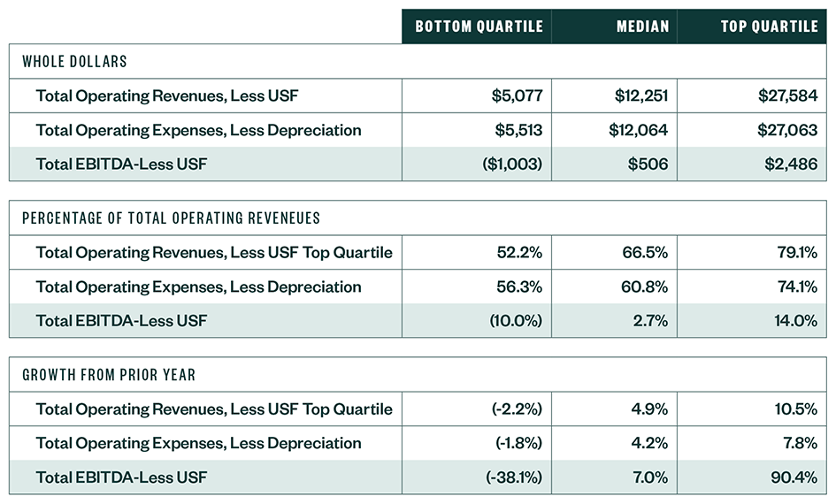The width and height of the screenshot is (836, 504).
Task: Select the 10.5% top quartile revenue growth
Action: click(x=795, y=409)
